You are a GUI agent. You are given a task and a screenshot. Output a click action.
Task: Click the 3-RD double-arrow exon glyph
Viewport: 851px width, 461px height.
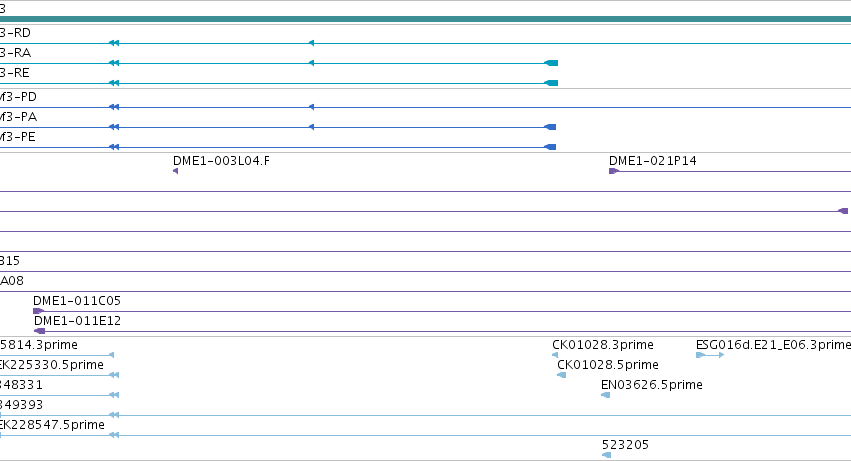pyautogui.click(x=114, y=43)
